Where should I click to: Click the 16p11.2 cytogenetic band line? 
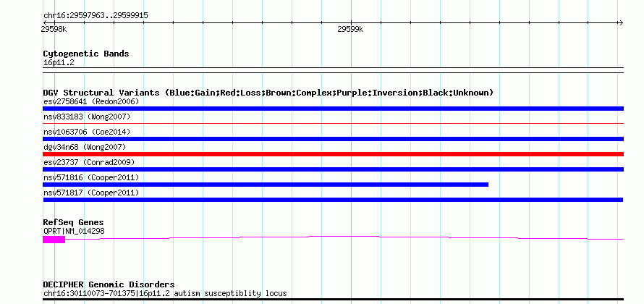333,69
